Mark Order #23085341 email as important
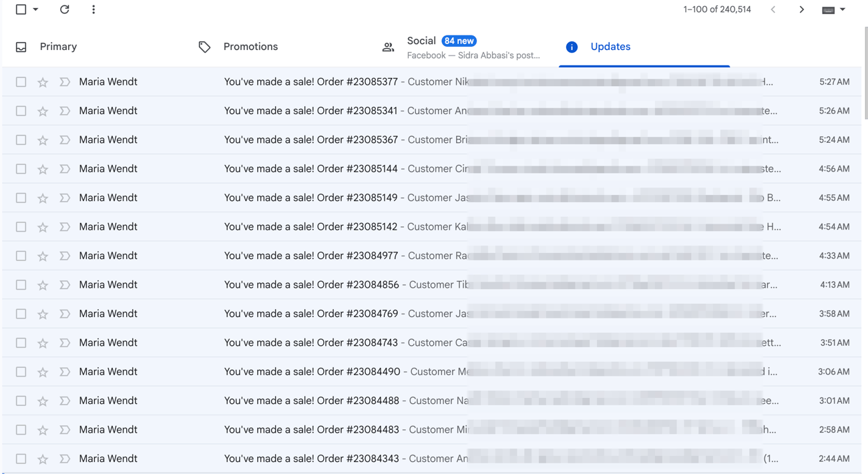The width and height of the screenshot is (868, 474). 65,111
